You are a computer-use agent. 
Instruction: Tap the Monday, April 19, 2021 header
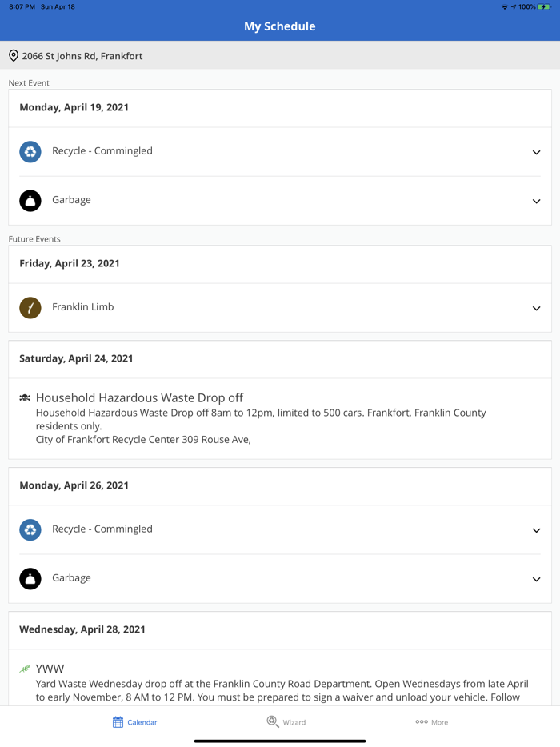74,107
